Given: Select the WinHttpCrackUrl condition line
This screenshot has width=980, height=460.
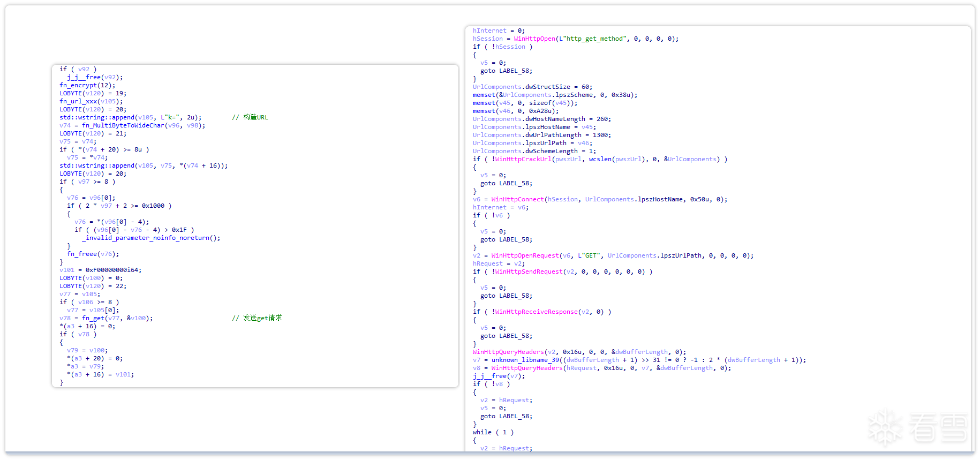Looking at the screenshot, I should (x=600, y=159).
